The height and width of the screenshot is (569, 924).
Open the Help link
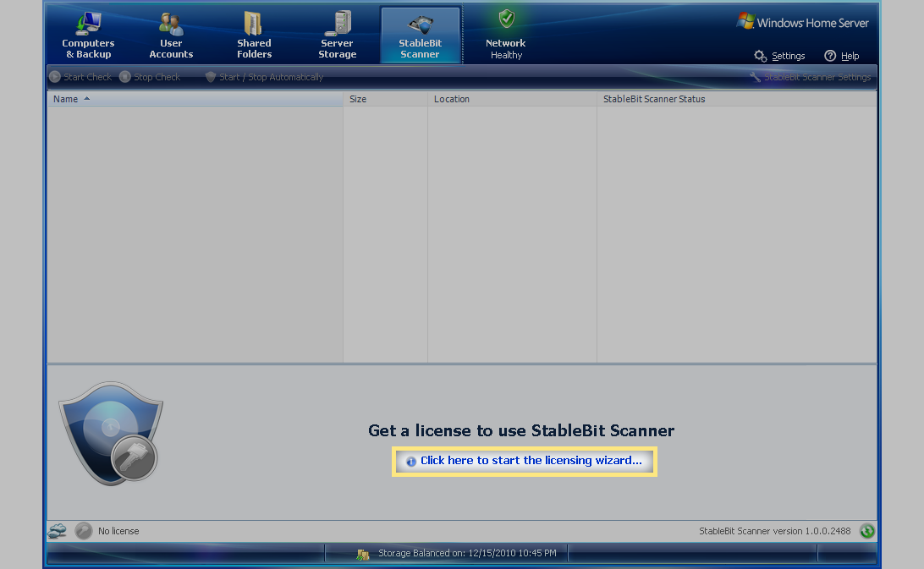coord(850,56)
